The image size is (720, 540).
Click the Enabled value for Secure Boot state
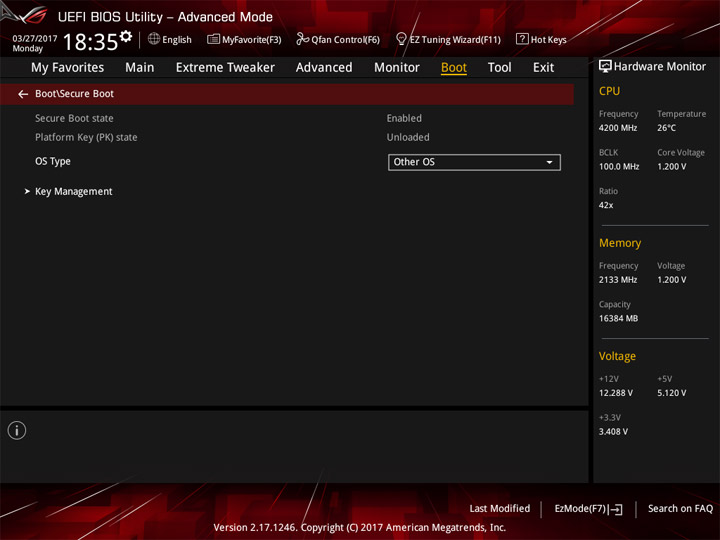point(404,118)
